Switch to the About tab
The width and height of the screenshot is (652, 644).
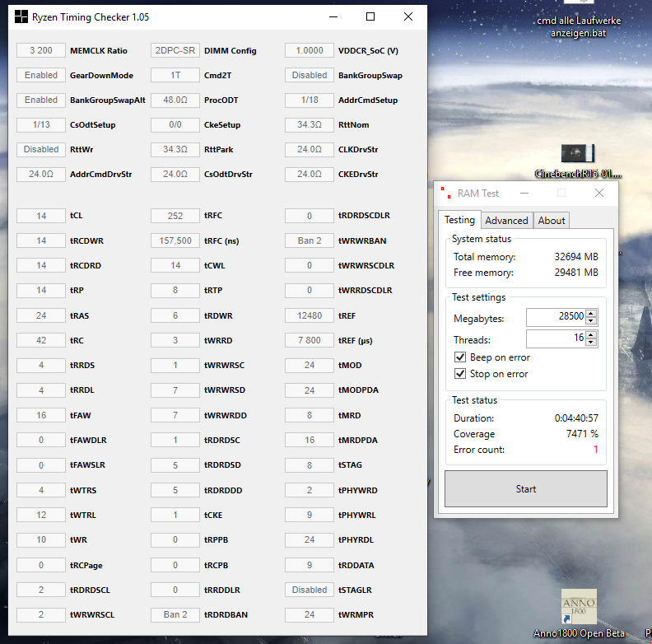[x=552, y=221]
